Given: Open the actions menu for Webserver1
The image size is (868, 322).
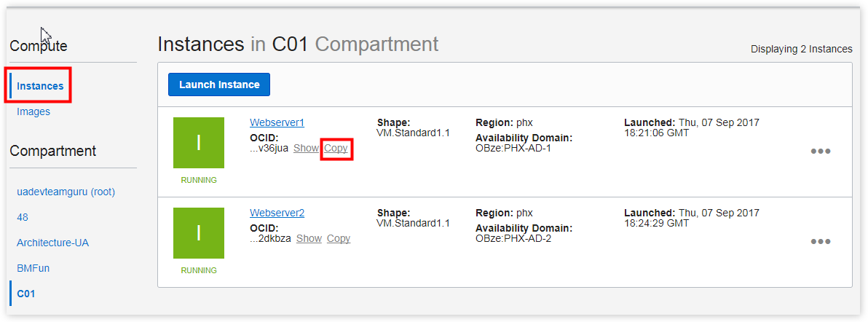Looking at the screenshot, I should (x=821, y=152).
